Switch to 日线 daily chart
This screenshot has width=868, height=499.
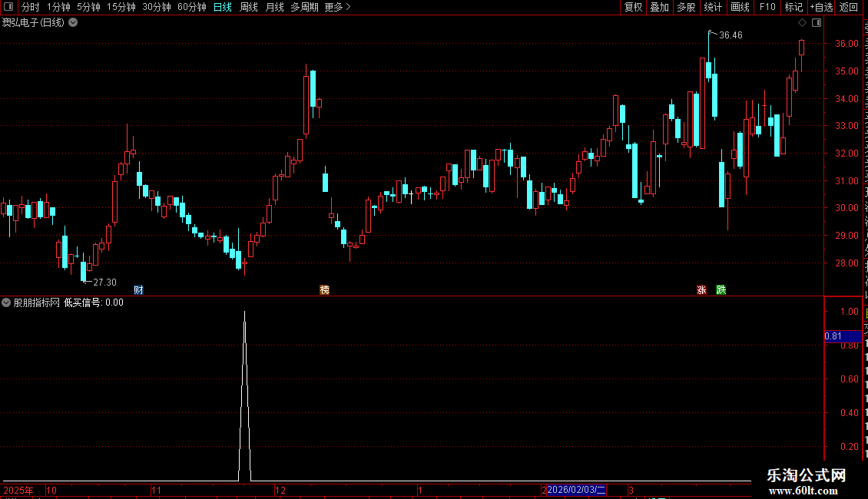tap(223, 7)
